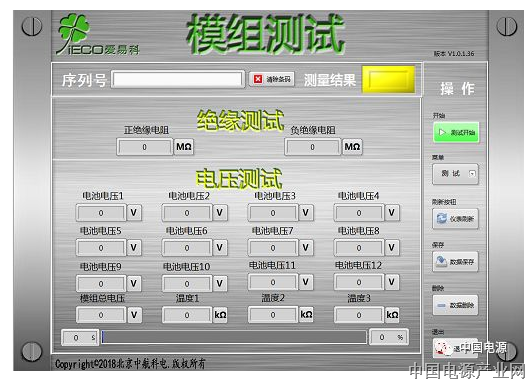Image resolution: width=527 pixels, height=382 pixels.
Task: Click the elapsed seconds counter field
Action: click(80, 337)
